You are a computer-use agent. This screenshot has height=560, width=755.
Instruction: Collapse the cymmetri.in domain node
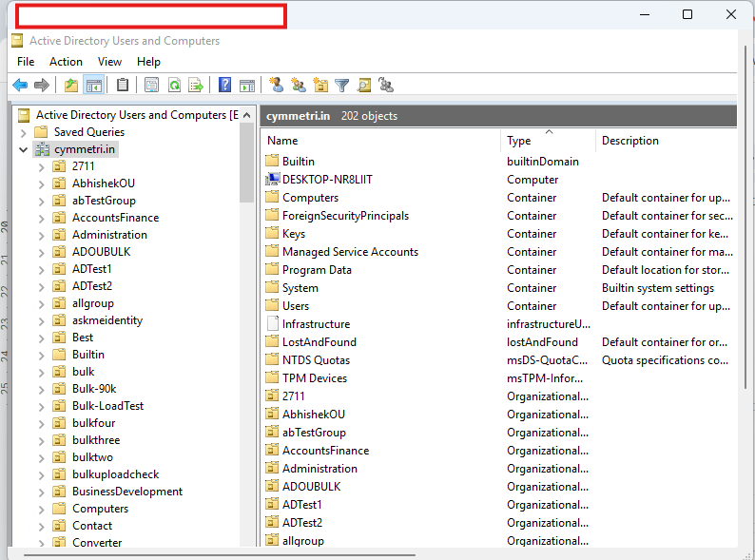[23, 150]
